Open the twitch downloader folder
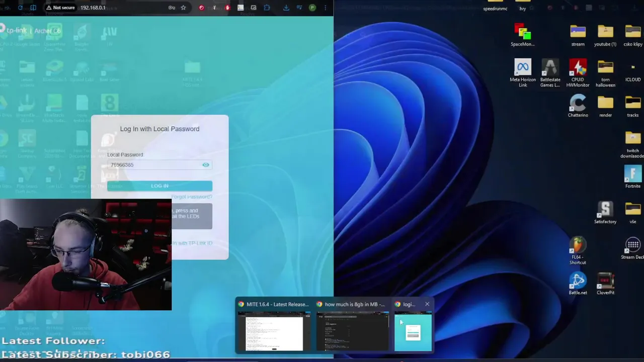The width and height of the screenshot is (644, 362). click(632, 145)
